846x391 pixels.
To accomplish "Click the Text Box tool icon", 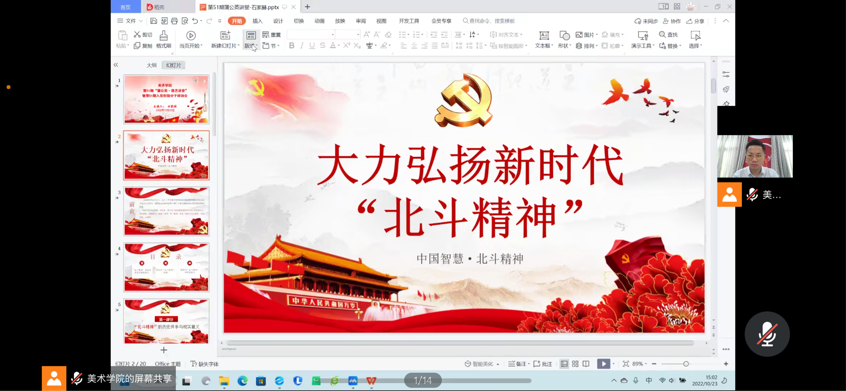I will [x=544, y=36].
